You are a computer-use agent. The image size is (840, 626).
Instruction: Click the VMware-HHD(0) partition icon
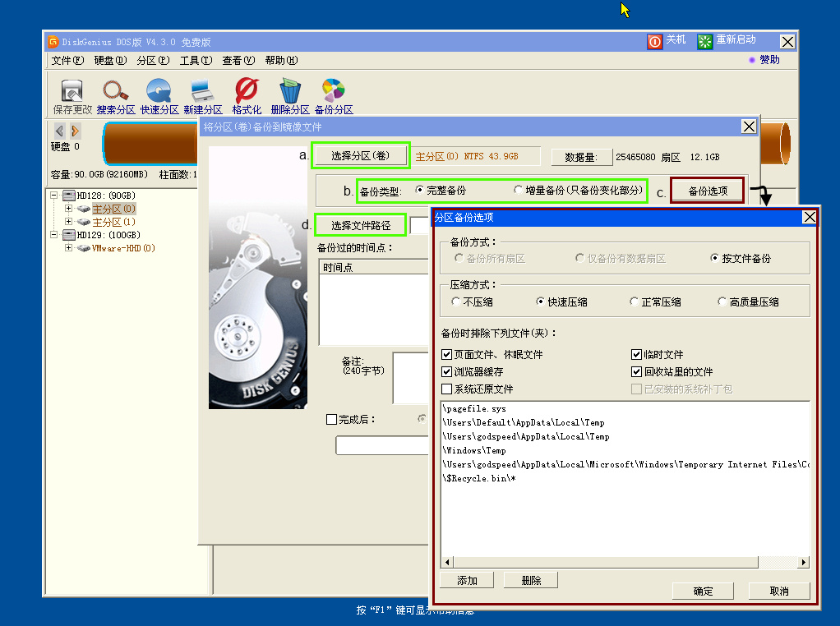tap(84, 248)
